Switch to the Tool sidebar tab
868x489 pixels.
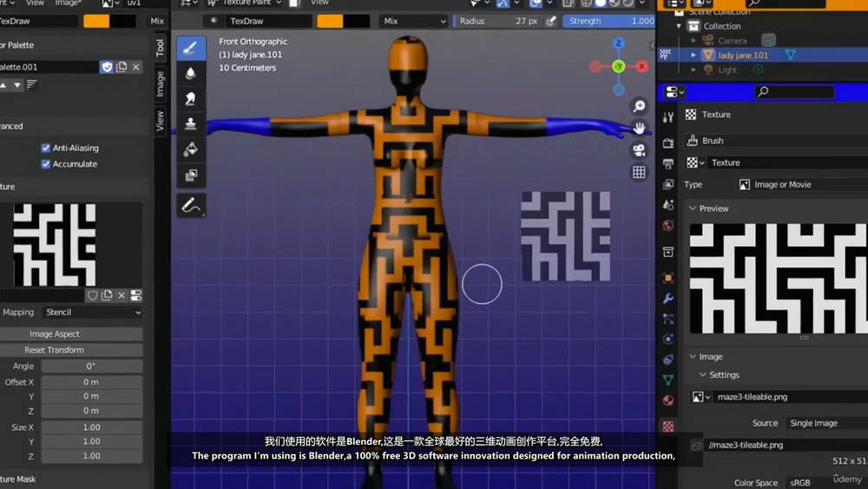[x=160, y=48]
